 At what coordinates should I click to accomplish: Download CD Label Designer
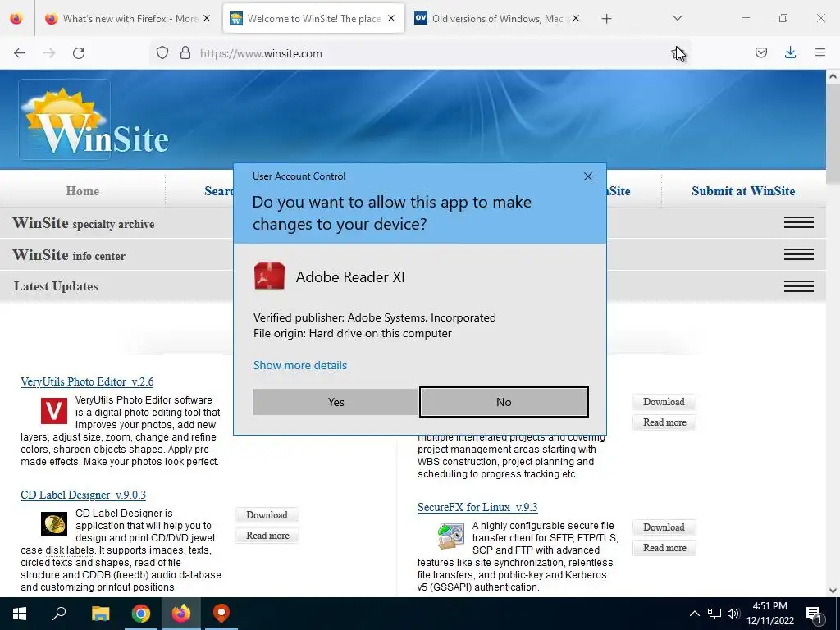(x=267, y=515)
